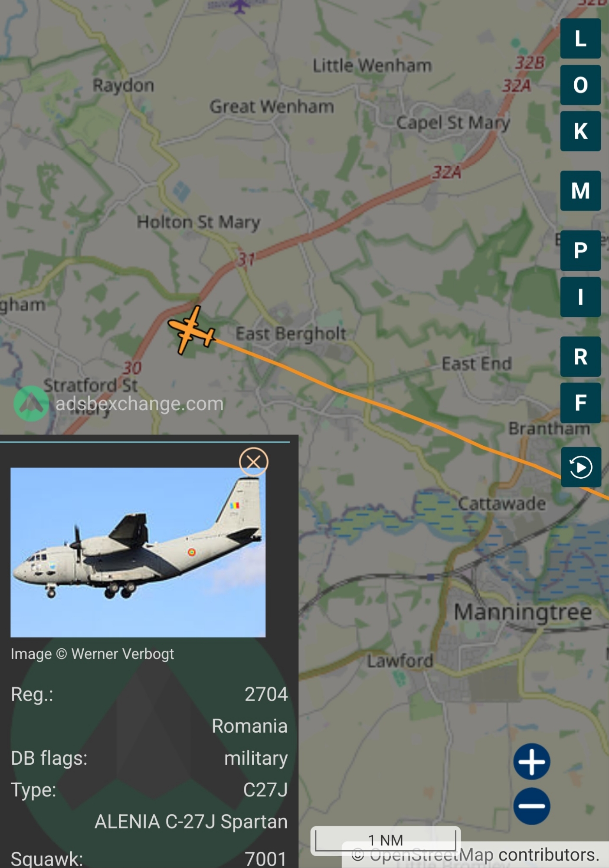Image resolution: width=609 pixels, height=868 pixels.
Task: Click the P toggle button
Action: pos(580,251)
